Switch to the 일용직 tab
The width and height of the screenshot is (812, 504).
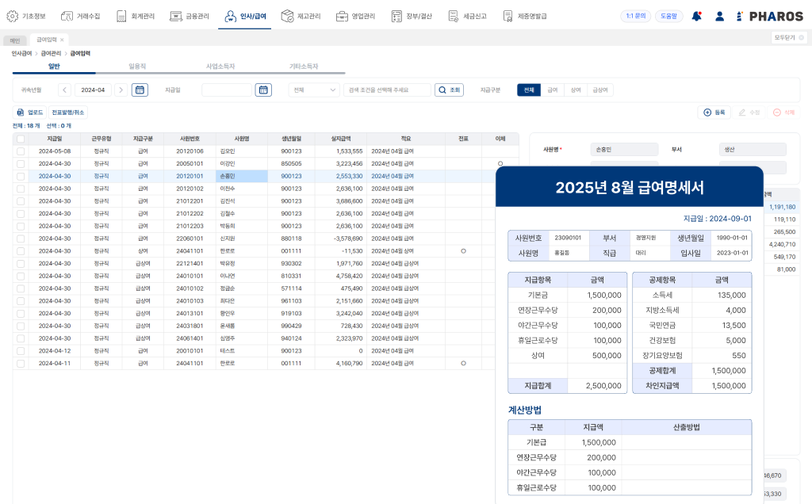click(x=137, y=67)
